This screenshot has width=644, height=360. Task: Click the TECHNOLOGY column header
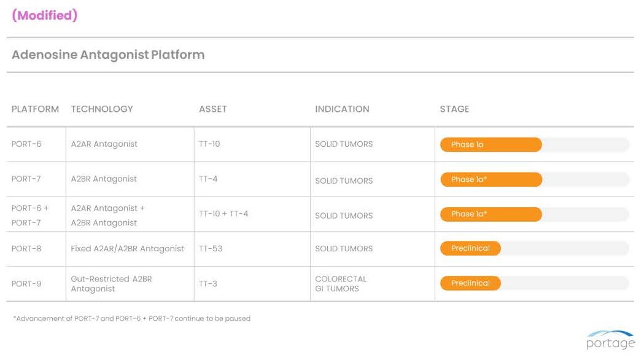[x=102, y=109]
